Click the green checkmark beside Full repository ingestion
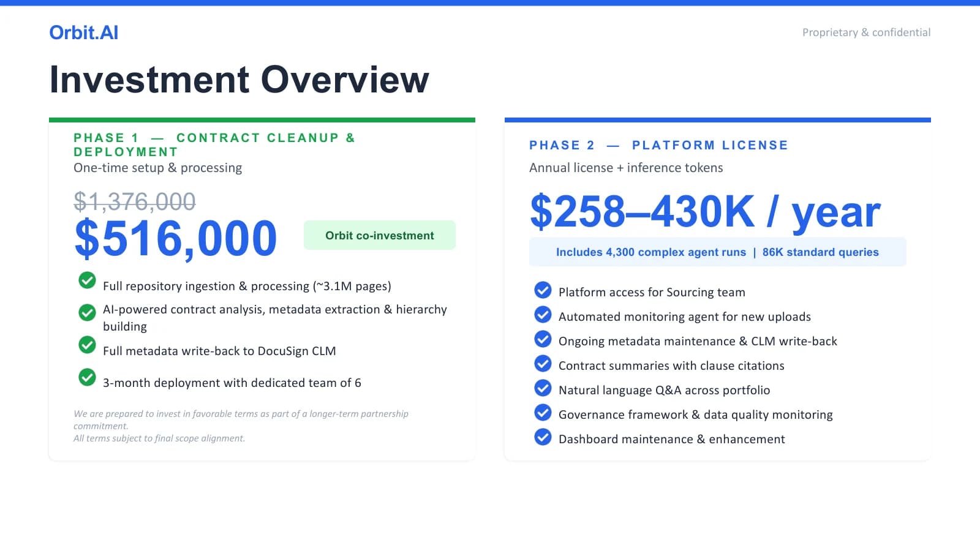The width and height of the screenshot is (980, 551). [88, 280]
